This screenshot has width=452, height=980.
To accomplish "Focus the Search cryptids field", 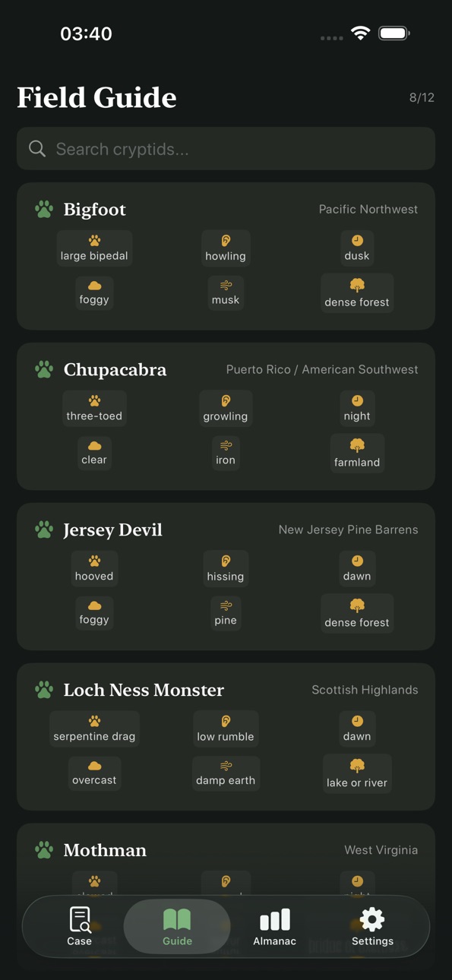I will coord(226,149).
